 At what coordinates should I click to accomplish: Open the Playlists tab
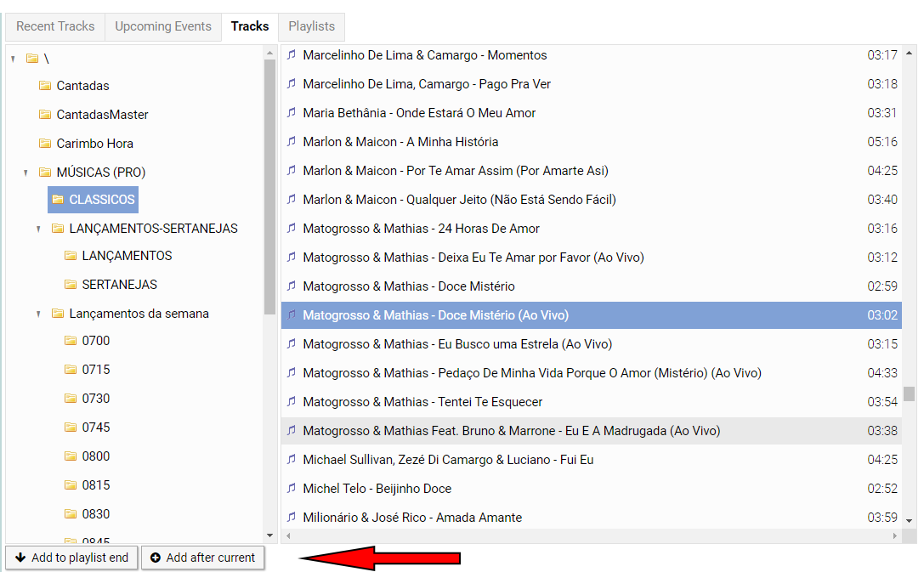311,26
